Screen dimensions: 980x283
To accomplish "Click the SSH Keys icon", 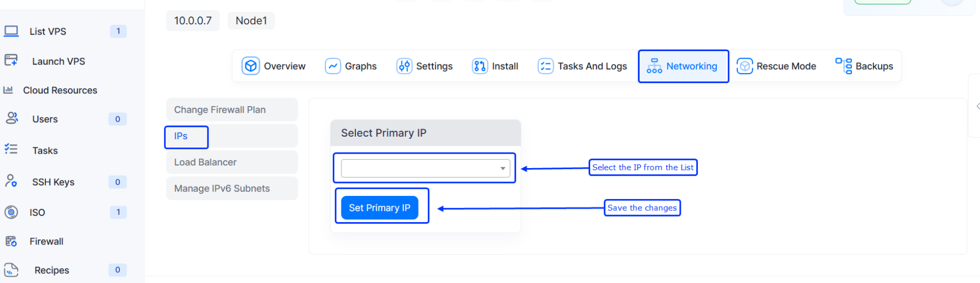I will 11,181.
